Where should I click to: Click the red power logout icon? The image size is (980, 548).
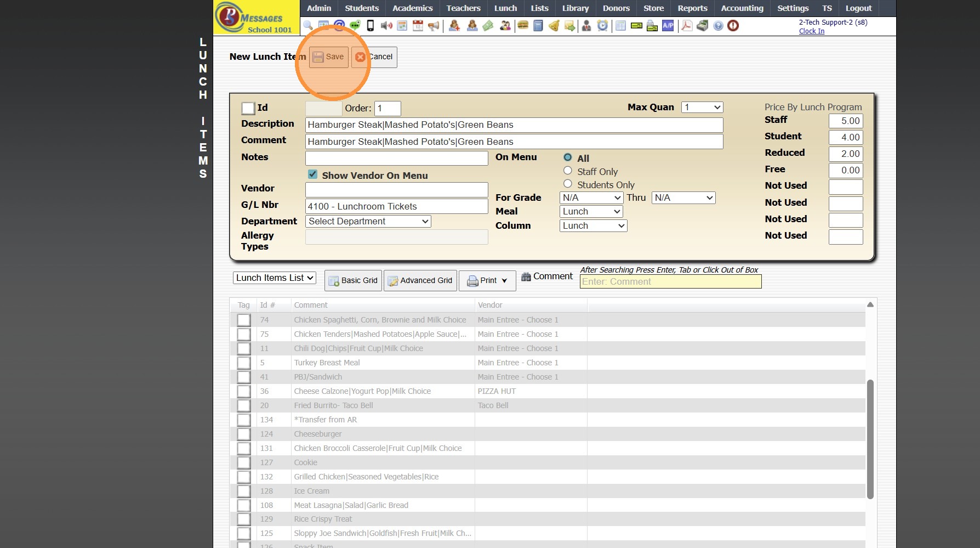coord(733,26)
